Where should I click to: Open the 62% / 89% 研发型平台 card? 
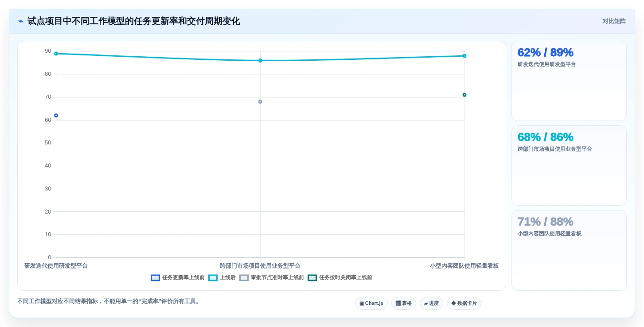[x=569, y=81]
